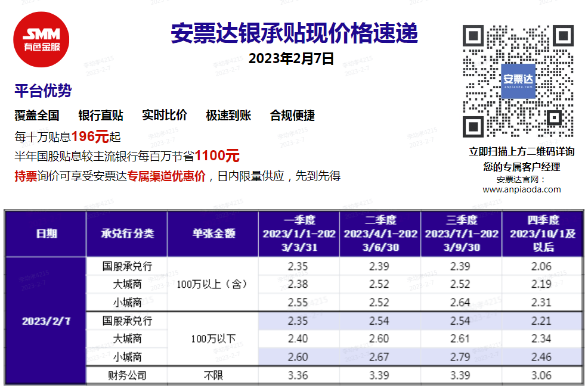Click the 2.19 rate cell

pos(541,284)
